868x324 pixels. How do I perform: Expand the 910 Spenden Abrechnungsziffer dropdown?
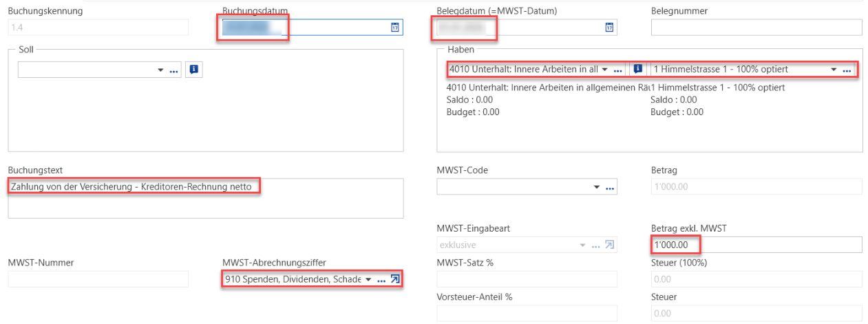click(368, 280)
